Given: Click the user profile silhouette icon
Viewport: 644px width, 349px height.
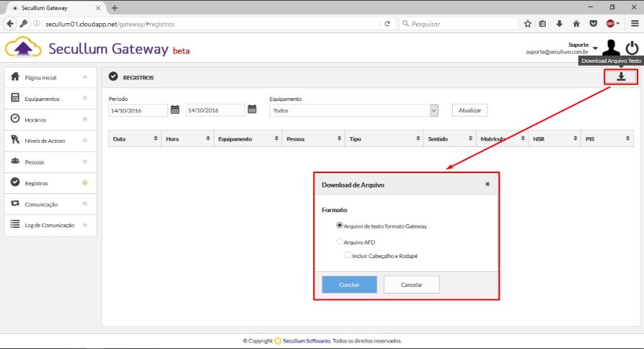Looking at the screenshot, I should coord(611,48).
